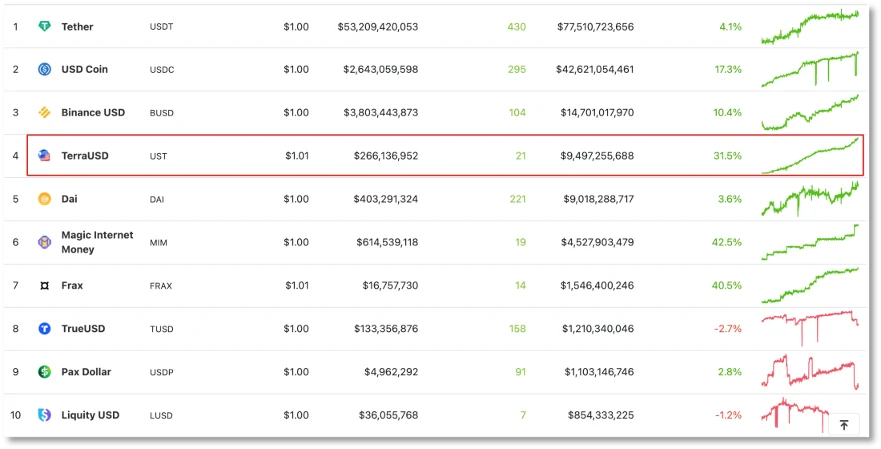Select the Pax Dollar red sparkline chart
881x449 pixels.
(810, 372)
